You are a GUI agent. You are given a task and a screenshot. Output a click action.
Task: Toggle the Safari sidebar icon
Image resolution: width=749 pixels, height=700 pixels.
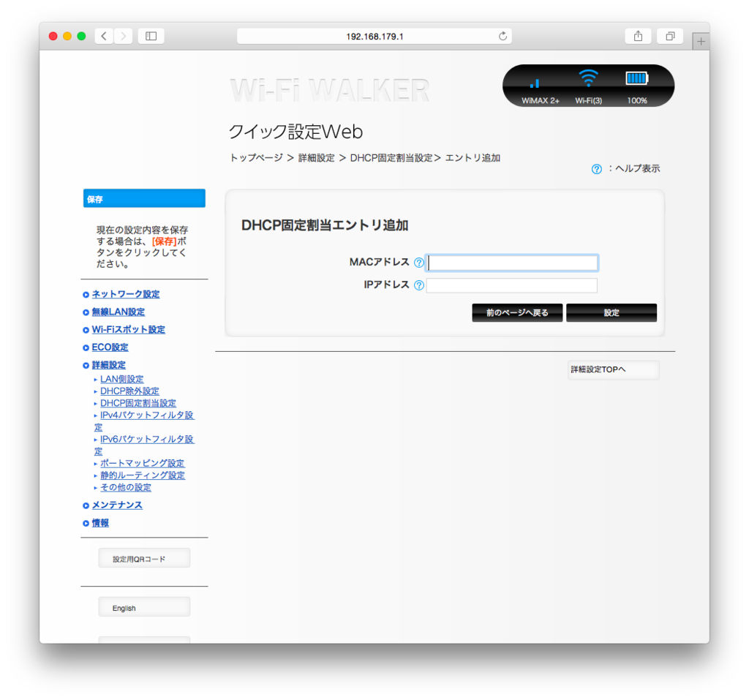coord(151,35)
